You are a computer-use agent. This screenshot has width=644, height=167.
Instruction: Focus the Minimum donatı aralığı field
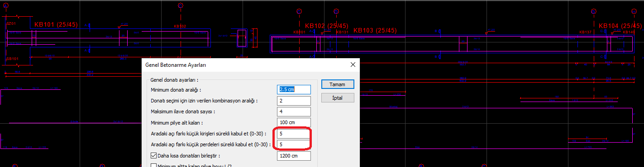tap(294, 89)
